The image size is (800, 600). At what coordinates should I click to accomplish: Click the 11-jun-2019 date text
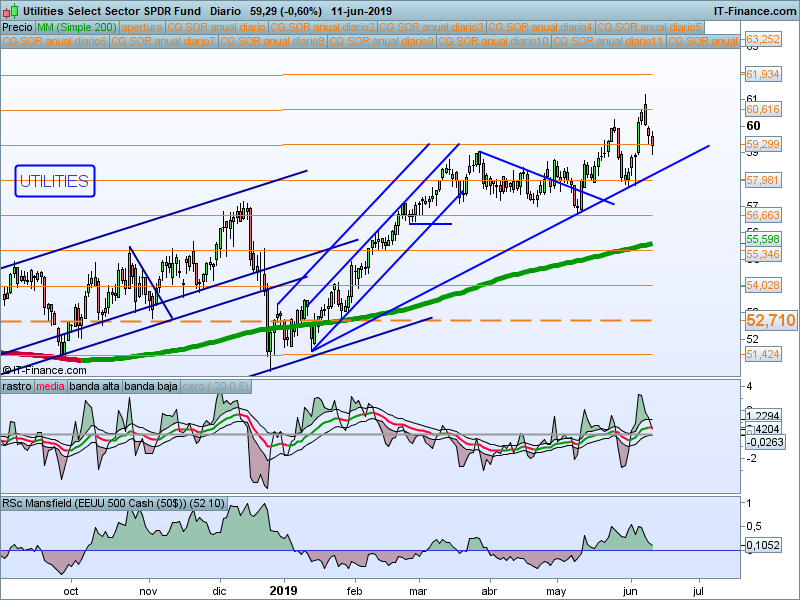click(x=361, y=11)
